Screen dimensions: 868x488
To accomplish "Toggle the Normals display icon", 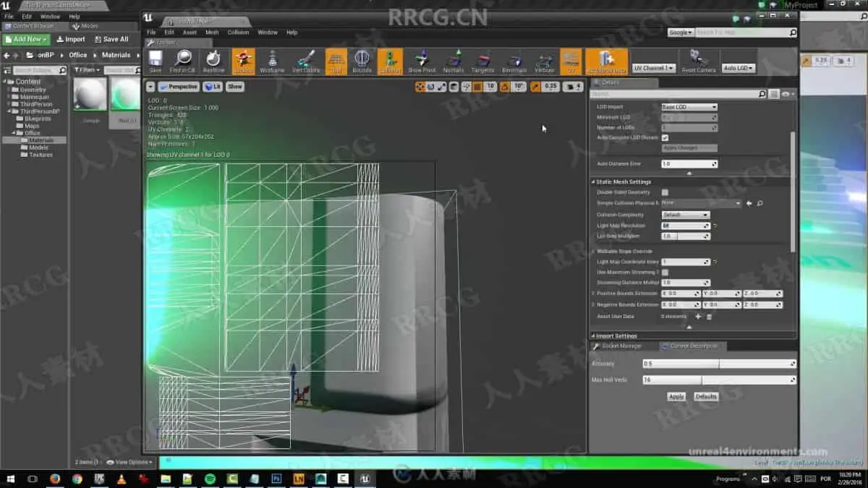I will (454, 61).
